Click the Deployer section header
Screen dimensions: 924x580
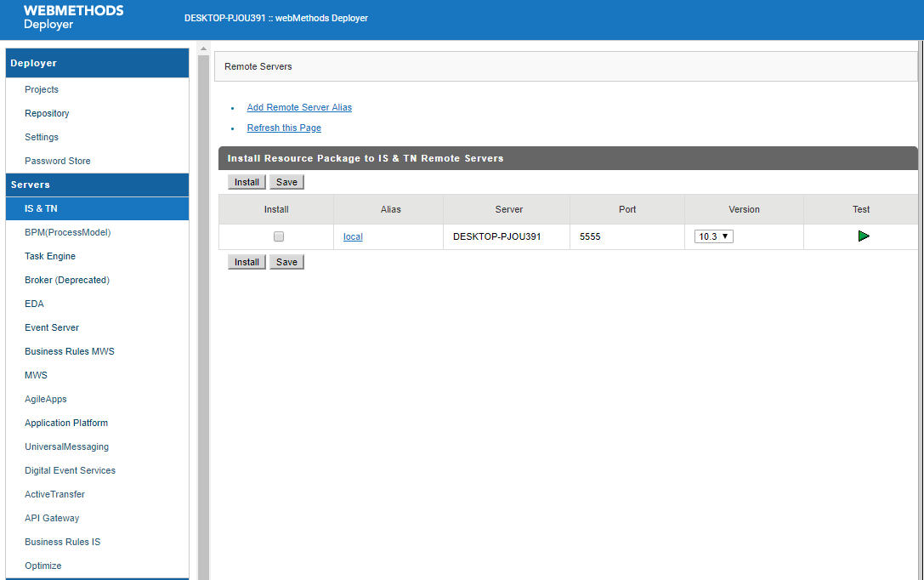point(97,63)
